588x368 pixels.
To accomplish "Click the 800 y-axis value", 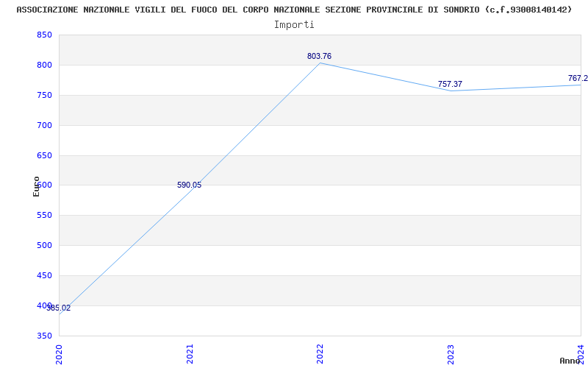I will point(44,65).
